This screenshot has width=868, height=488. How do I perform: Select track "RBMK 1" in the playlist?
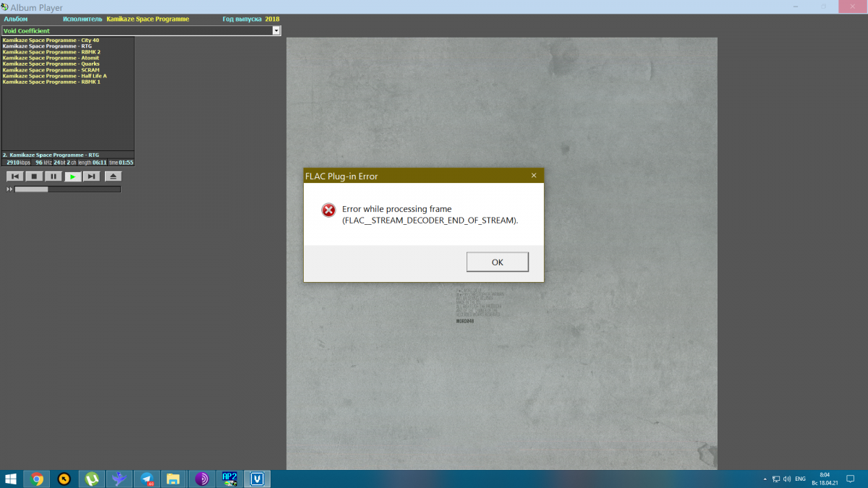(51, 82)
